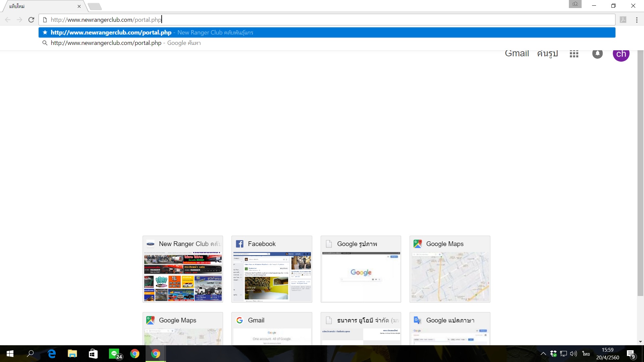Open the New Ranger Club thumbnail tile

pyautogui.click(x=183, y=269)
